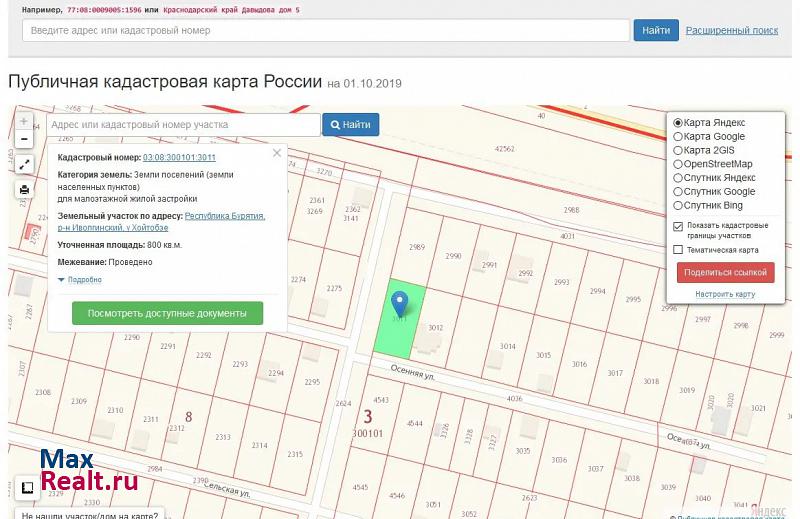
Task: Click the print map icon
Action: (x=24, y=189)
